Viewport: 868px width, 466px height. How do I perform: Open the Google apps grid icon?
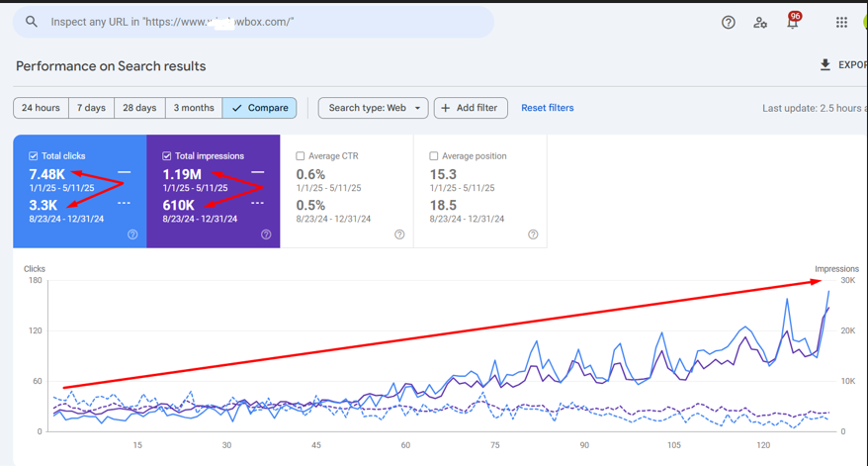coord(841,22)
